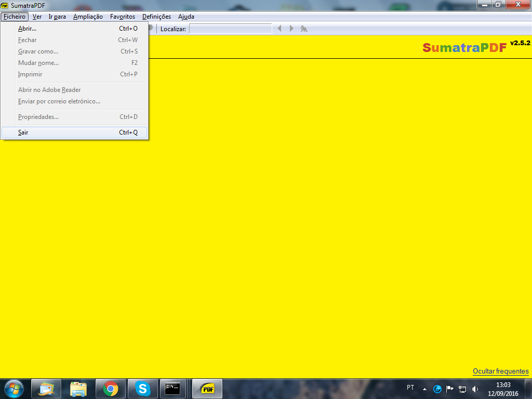Open the Favoritos menu
Viewport: 532px width, 399px height.
(123, 17)
